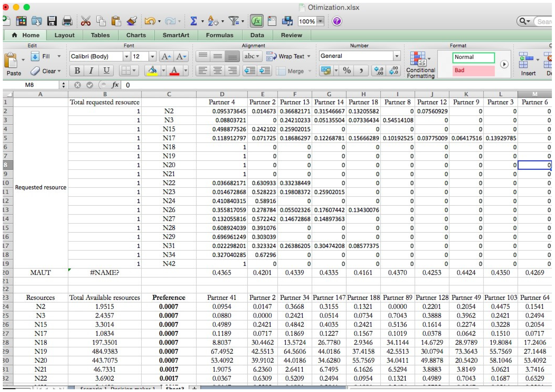
Task: Click the Cut scissors icon
Action: coord(86,21)
